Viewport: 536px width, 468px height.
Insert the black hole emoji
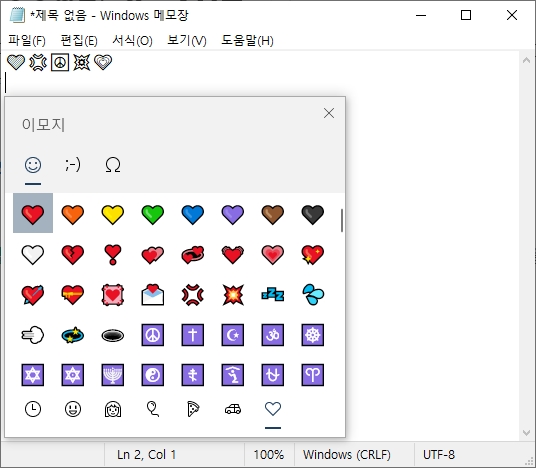(113, 335)
